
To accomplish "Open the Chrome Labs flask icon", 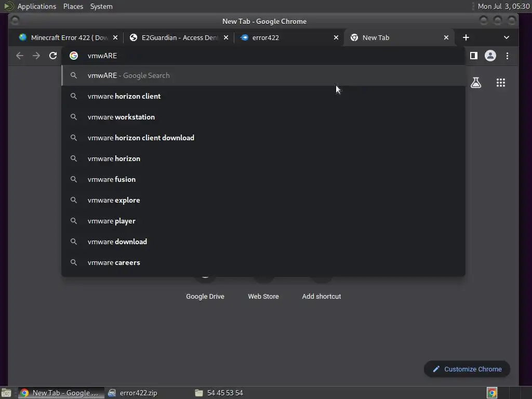I will 476,83.
